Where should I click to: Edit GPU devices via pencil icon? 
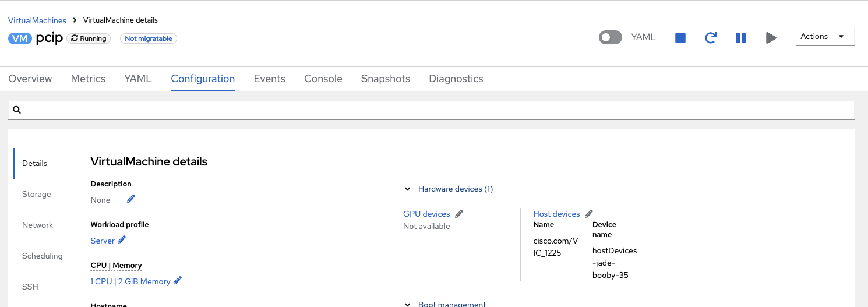[459, 214]
